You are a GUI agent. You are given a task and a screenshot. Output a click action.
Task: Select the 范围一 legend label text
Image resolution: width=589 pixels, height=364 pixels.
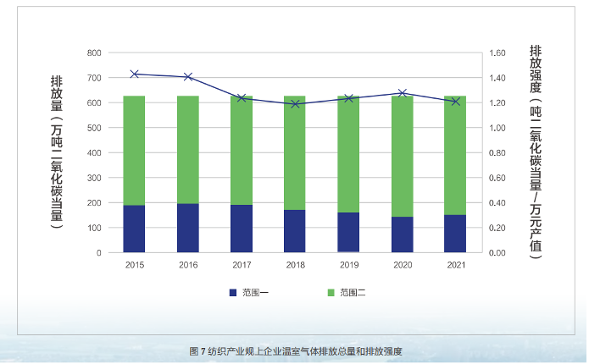click(255, 292)
